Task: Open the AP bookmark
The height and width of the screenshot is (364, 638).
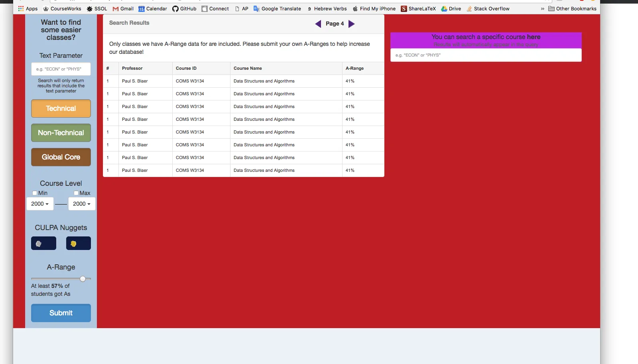Action: coord(242,8)
